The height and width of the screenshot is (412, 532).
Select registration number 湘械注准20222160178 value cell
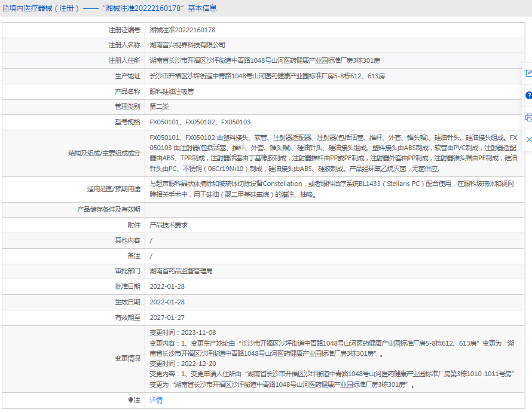[182, 29]
